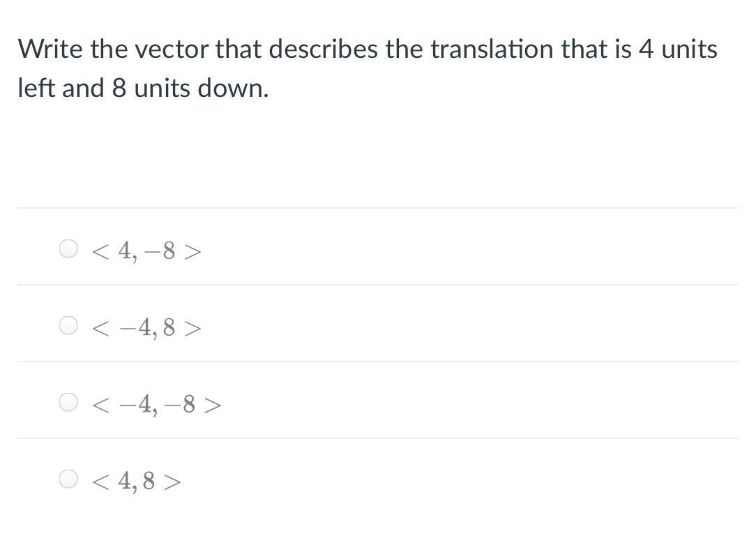Image resolution: width=756 pixels, height=536 pixels.
Task: Click the answer label < −4, −8 >
Action: click(157, 404)
